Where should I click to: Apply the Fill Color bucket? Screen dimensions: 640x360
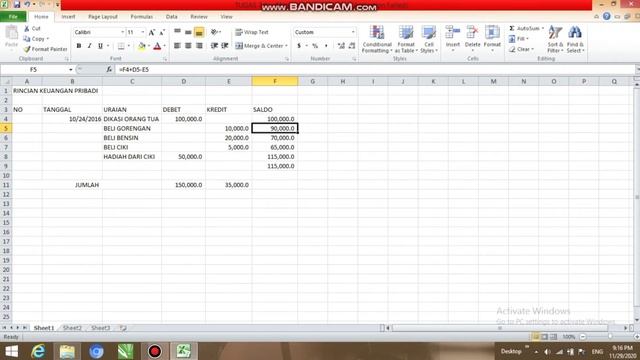tap(142, 46)
